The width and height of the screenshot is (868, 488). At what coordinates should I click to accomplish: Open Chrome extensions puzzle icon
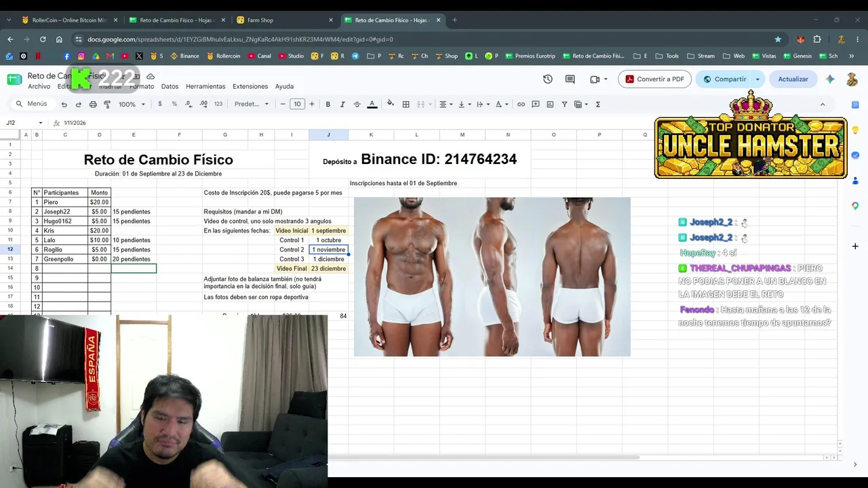click(817, 39)
